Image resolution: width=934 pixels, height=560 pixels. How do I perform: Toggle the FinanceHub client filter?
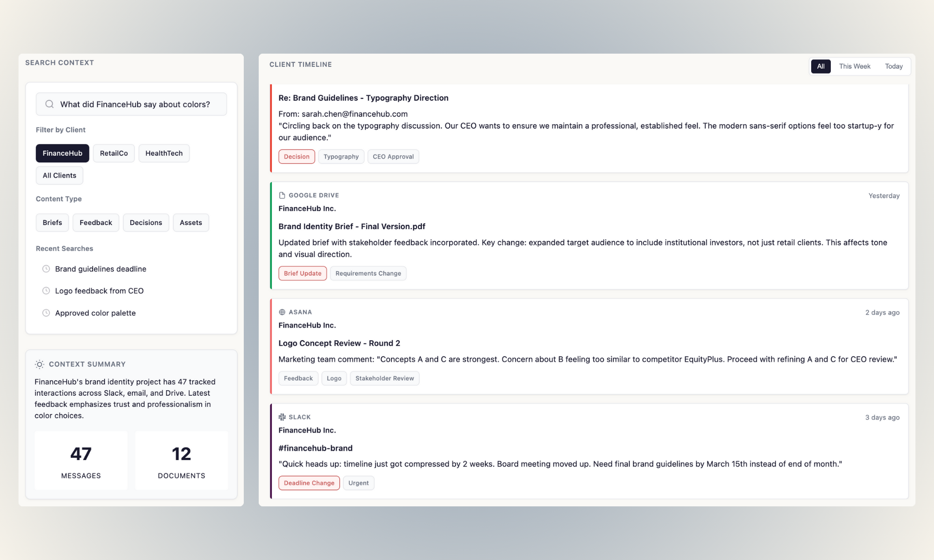62,153
